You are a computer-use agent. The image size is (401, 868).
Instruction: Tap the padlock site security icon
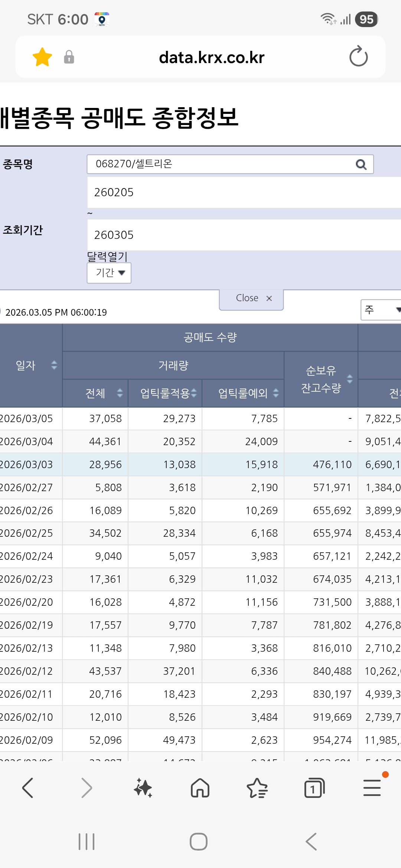[x=69, y=57]
